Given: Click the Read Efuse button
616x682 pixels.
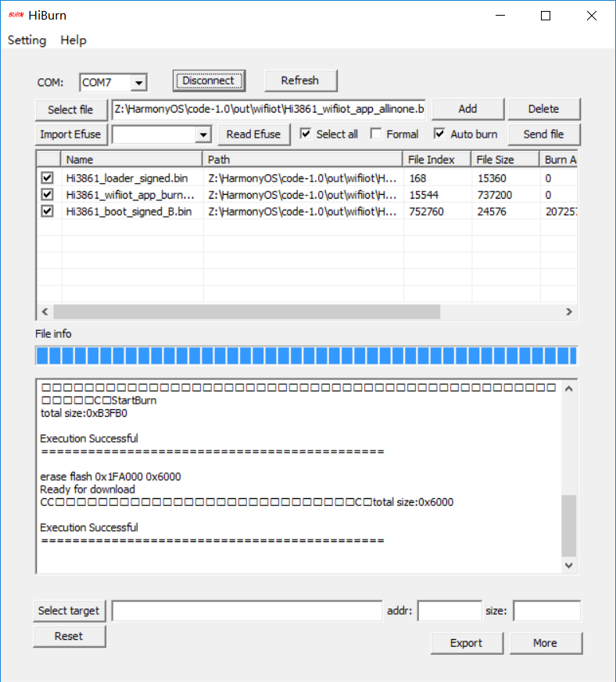Looking at the screenshot, I should [x=254, y=135].
